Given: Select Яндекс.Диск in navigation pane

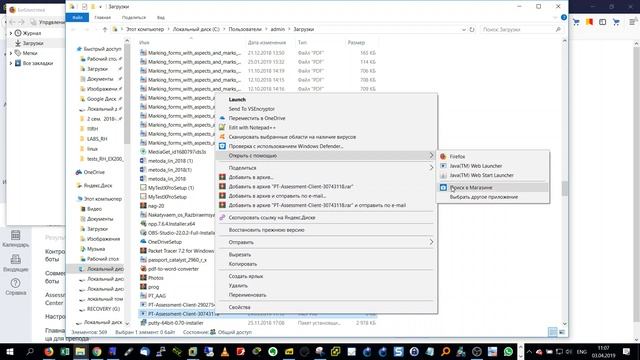Looking at the screenshot, I should click(98, 185).
